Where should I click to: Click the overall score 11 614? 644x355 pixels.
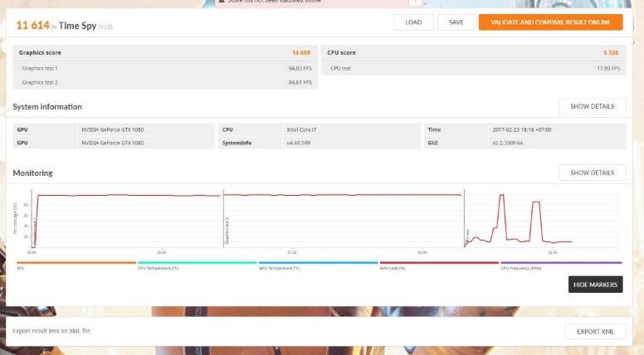tap(32, 26)
